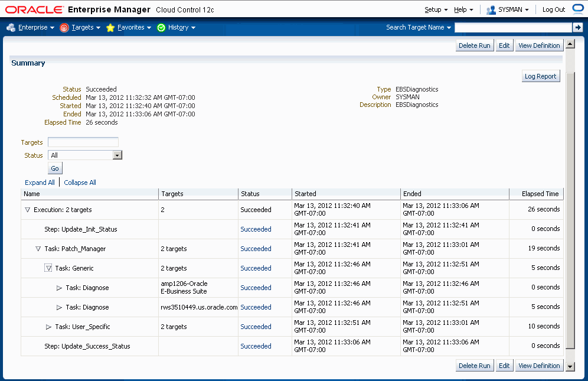Click the Status column header in the table
588x381 pixels.
click(x=265, y=194)
